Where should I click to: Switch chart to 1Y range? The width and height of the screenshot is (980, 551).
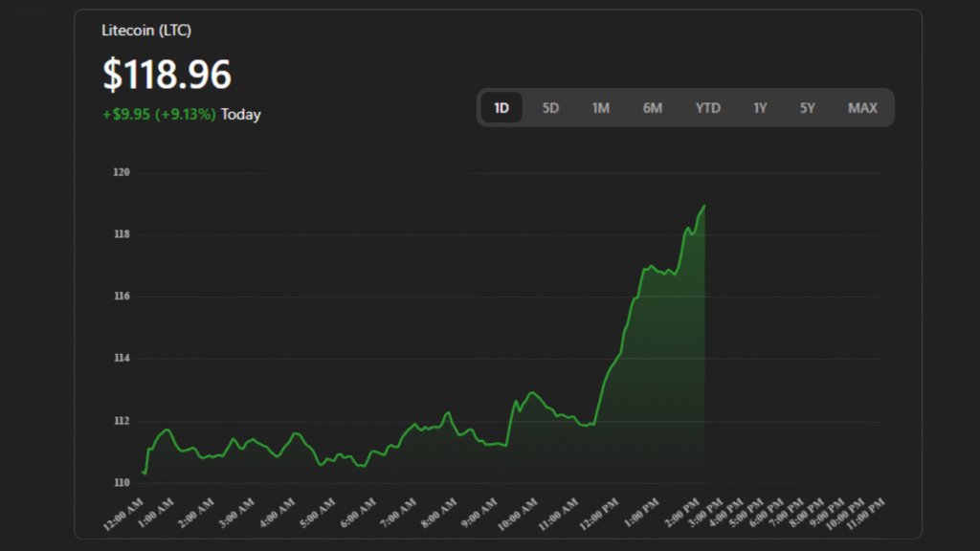(x=760, y=108)
